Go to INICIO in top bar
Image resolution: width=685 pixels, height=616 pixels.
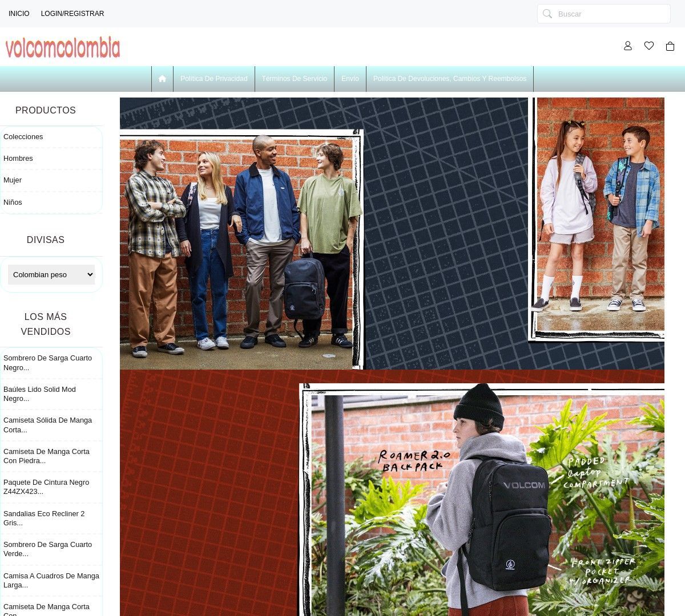[19, 14]
